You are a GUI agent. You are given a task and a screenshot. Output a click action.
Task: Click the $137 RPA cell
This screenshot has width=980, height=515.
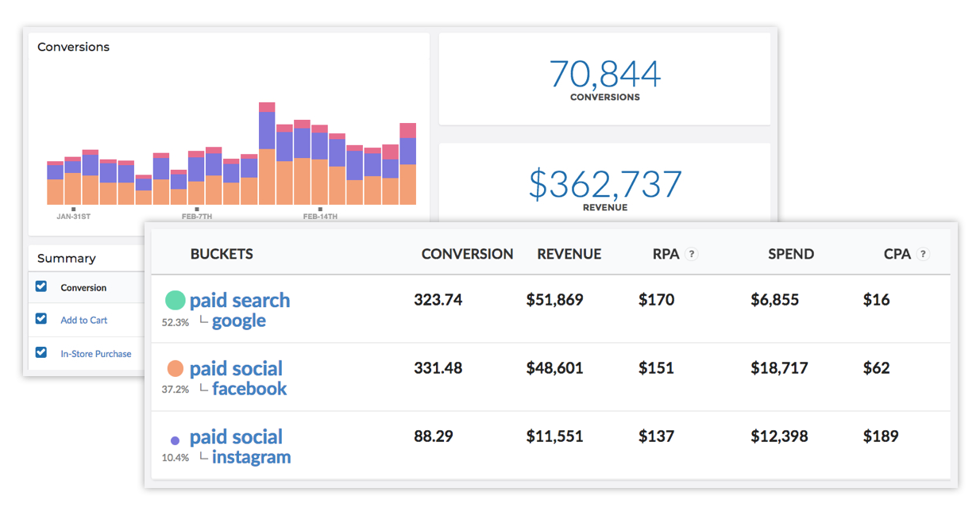656,436
